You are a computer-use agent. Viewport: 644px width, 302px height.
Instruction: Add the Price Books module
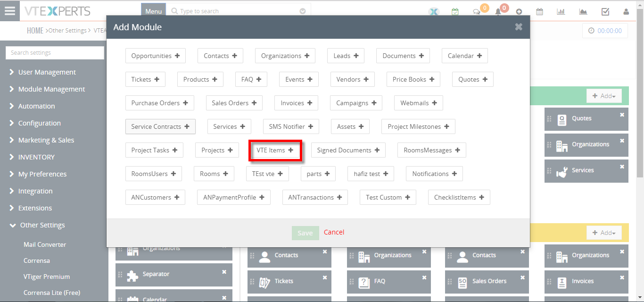413,79
